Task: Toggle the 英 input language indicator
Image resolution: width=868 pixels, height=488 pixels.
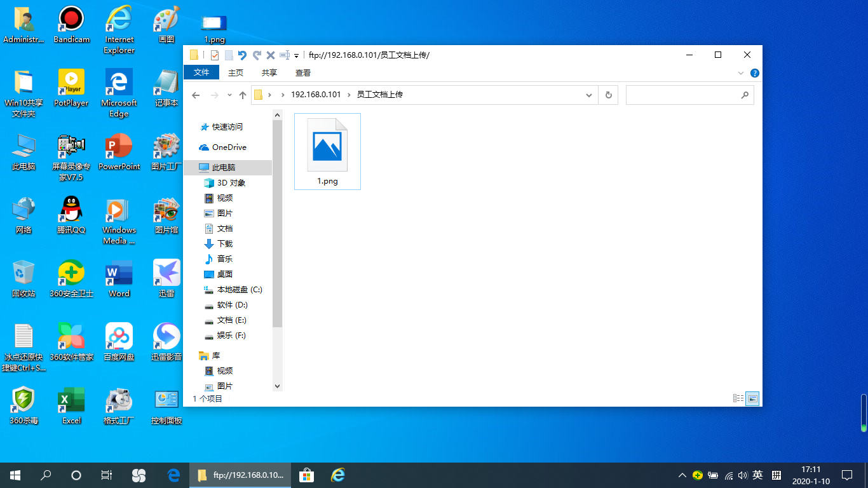Action: [757, 475]
